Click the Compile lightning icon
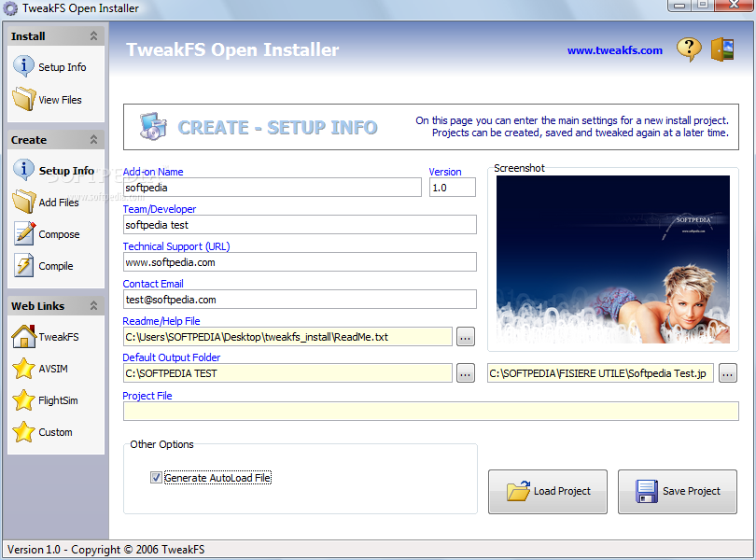756x560 pixels. point(23,265)
